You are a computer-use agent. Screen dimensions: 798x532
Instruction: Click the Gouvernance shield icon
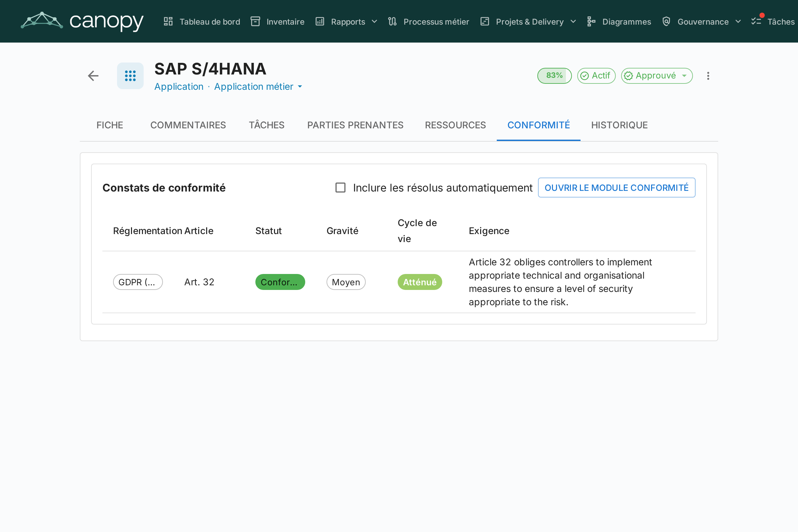coord(666,22)
